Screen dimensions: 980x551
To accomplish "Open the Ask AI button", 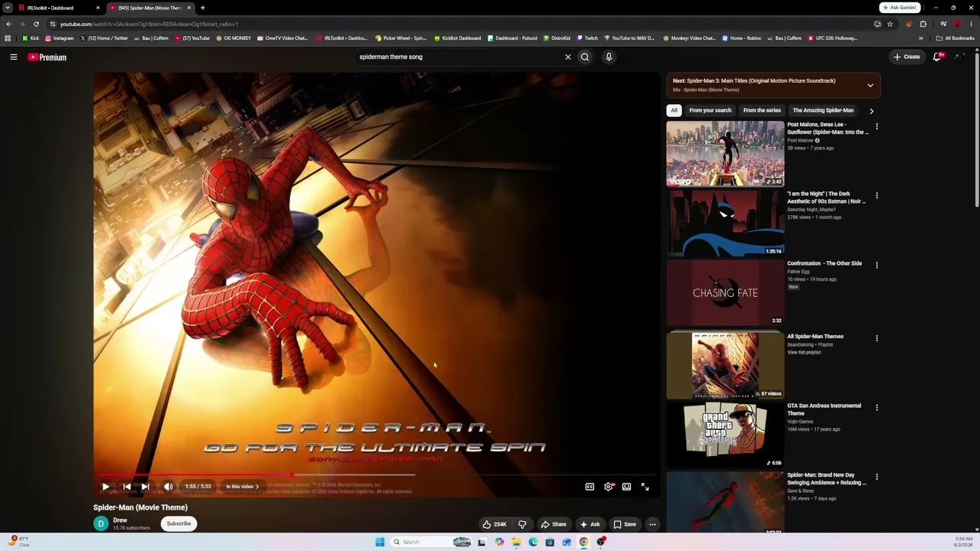I will (590, 524).
